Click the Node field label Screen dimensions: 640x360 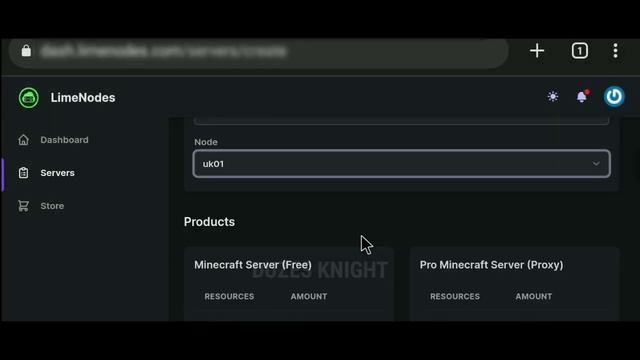[x=206, y=142]
